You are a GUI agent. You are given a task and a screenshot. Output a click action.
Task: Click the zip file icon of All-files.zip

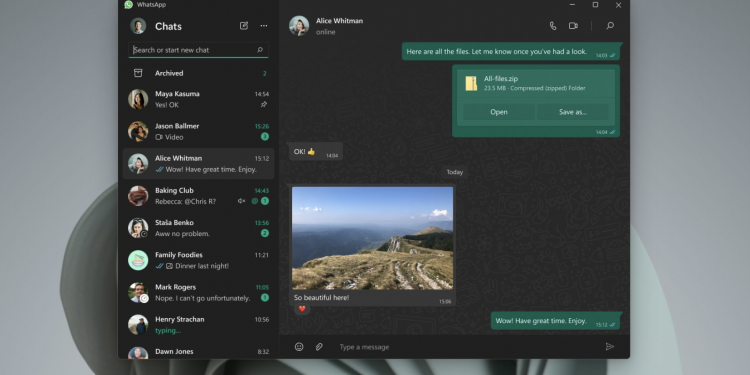pos(471,83)
